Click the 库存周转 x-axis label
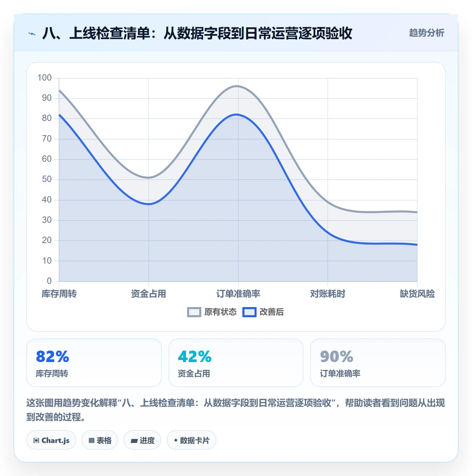The height and width of the screenshot is (476, 472). click(59, 294)
